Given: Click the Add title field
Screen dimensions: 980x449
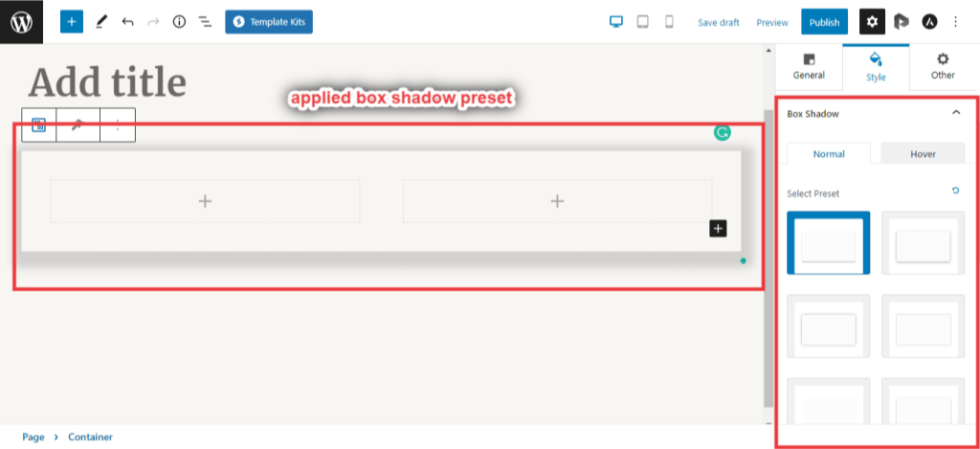Looking at the screenshot, I should 107,82.
